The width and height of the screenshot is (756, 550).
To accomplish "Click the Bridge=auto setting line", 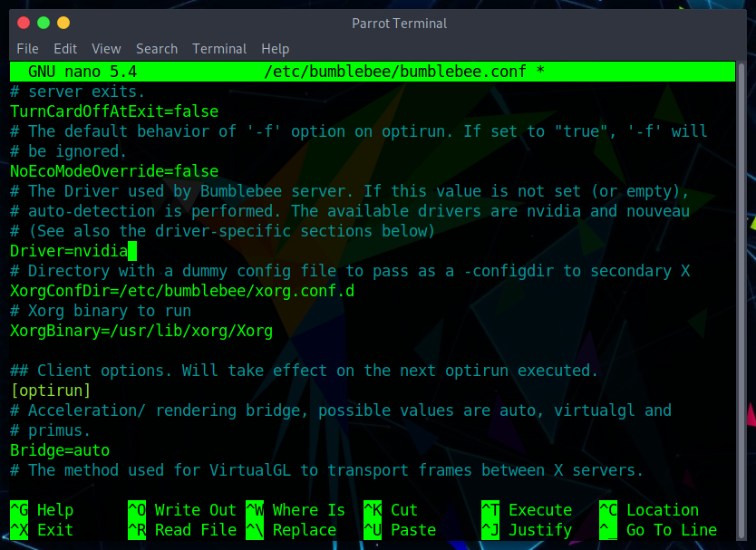I will [x=60, y=450].
